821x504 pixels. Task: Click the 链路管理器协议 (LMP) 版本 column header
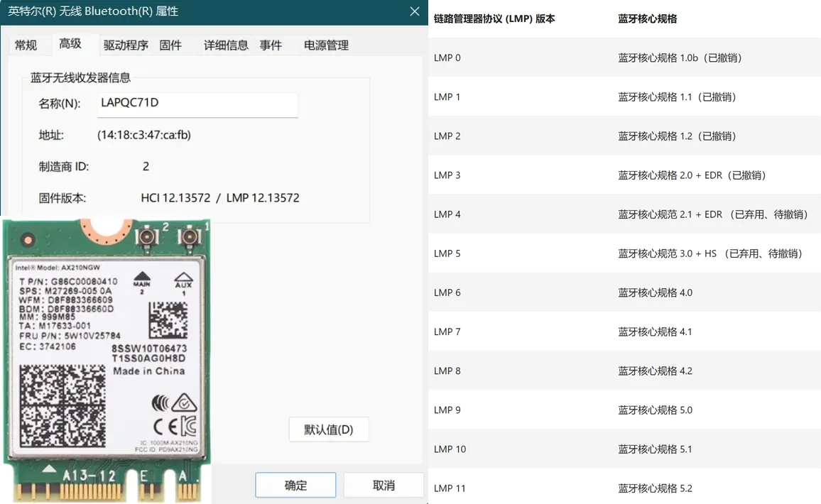[494, 19]
